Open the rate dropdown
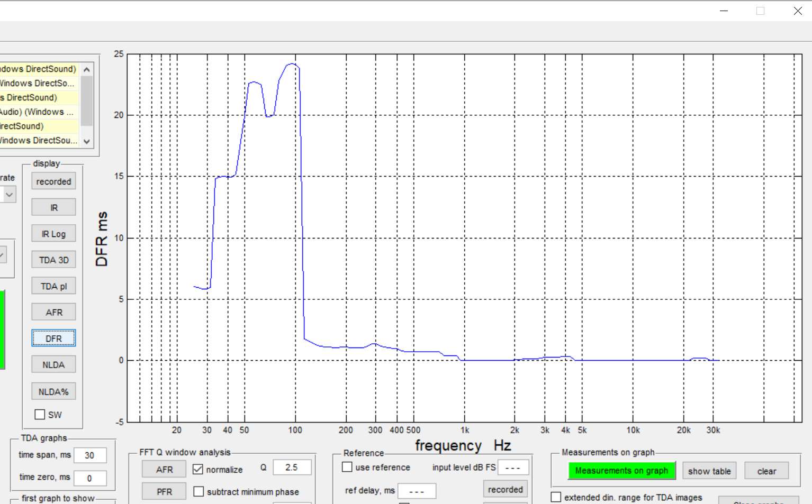812x504 pixels. (x=8, y=195)
